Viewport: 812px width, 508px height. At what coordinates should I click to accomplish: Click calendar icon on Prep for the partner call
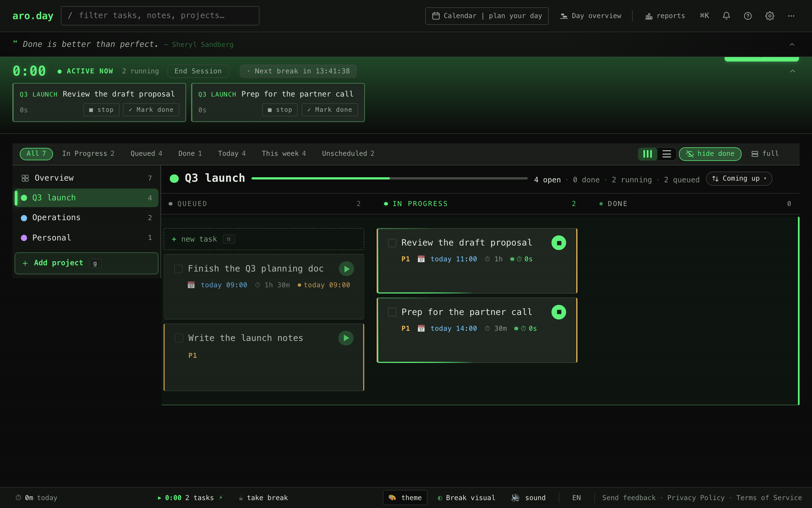421,328
